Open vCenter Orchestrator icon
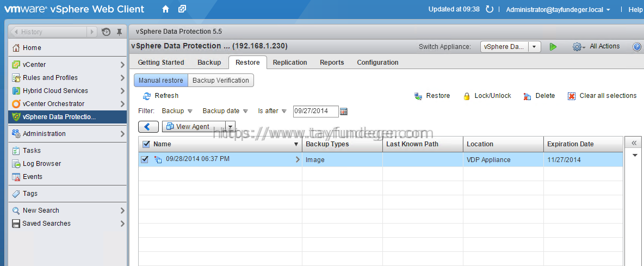The width and height of the screenshot is (644, 266). (x=16, y=104)
